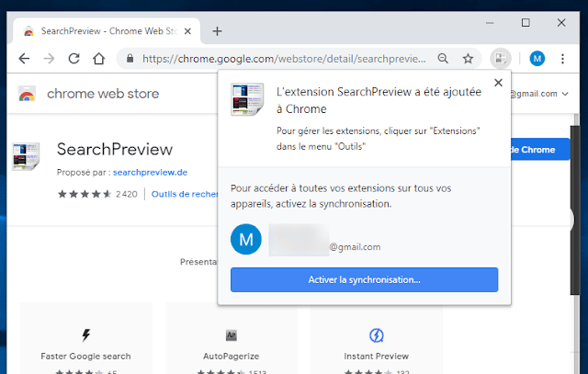This screenshot has width=588, height=374.
Task: Click the zoom magnifier icon in address bar
Action: pos(443,59)
